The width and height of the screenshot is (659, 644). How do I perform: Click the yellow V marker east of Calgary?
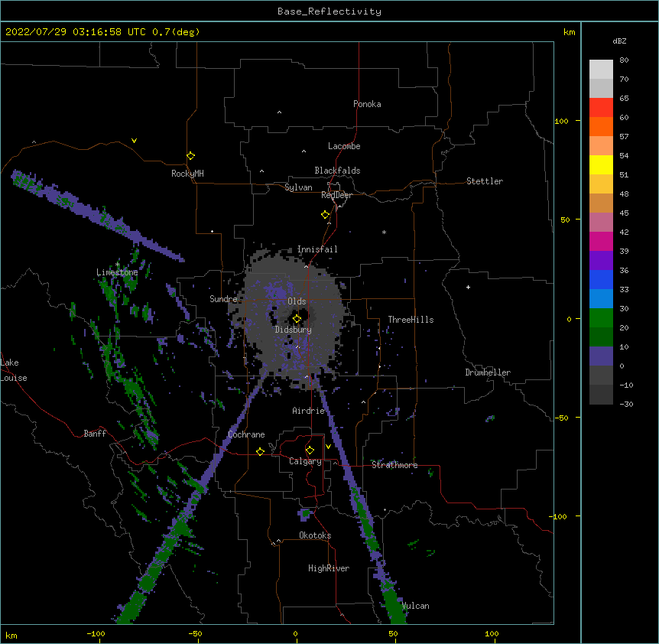pyautogui.click(x=328, y=447)
